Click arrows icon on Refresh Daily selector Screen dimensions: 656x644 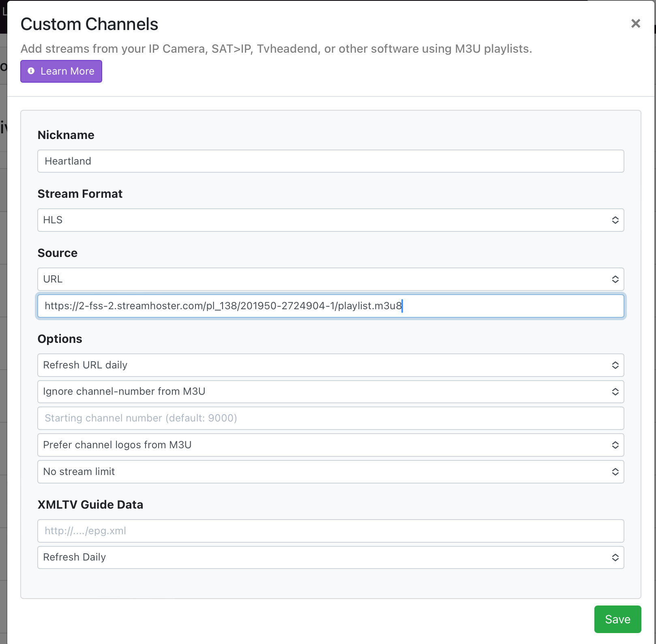(x=615, y=557)
